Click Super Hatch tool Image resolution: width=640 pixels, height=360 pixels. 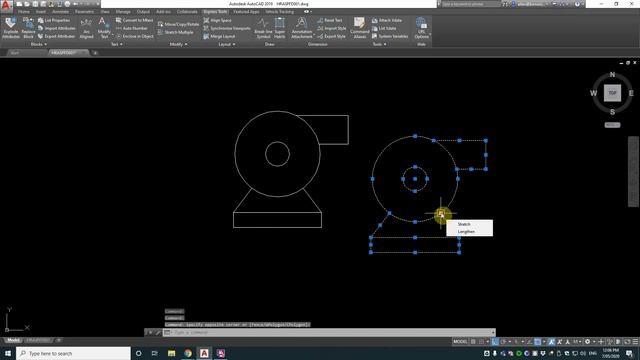(x=280, y=28)
